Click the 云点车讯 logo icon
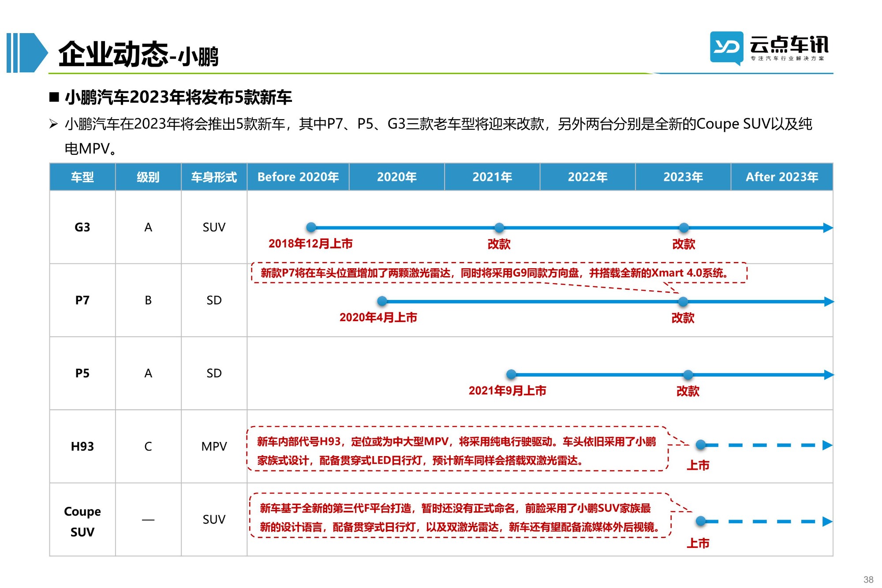The image size is (882, 588). tap(726, 48)
